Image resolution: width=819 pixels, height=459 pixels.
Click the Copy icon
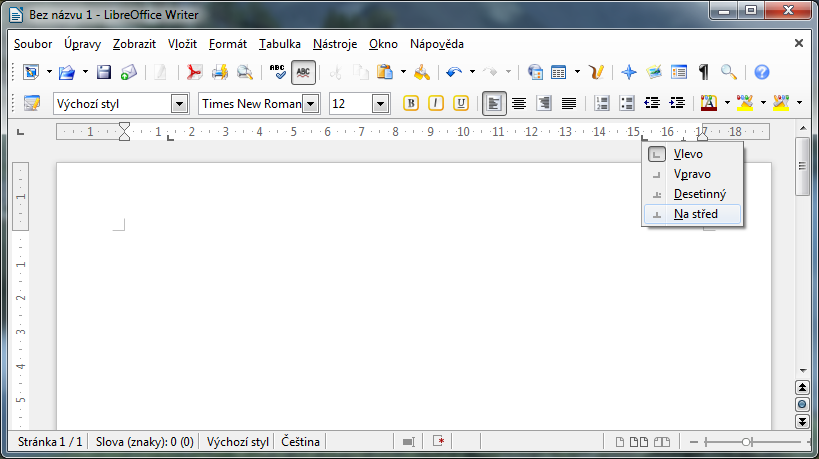(x=360, y=72)
